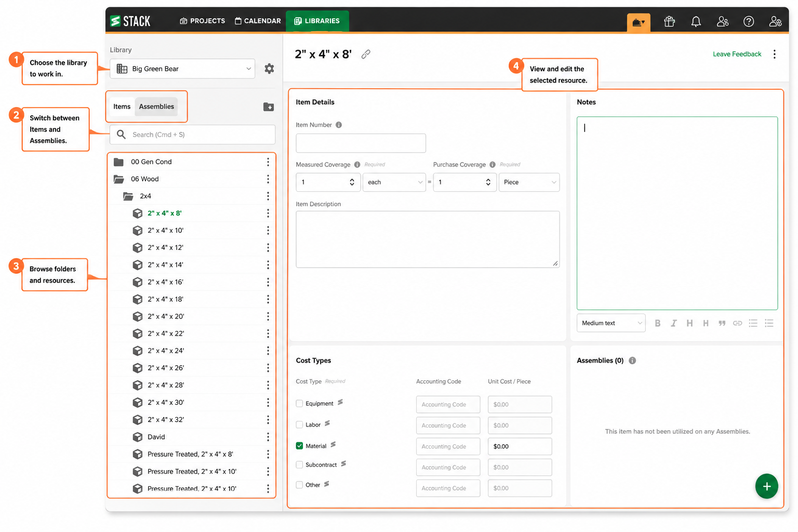Select the 2" x 4" x 16' item
Image resolution: width=798 pixels, height=532 pixels.
165,282
